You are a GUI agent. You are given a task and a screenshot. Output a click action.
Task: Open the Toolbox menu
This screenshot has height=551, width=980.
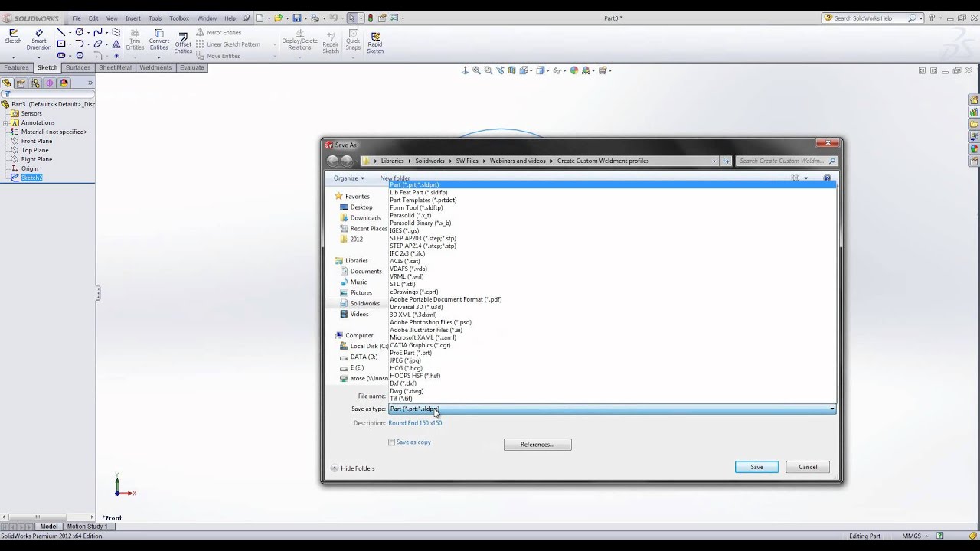pyautogui.click(x=179, y=18)
